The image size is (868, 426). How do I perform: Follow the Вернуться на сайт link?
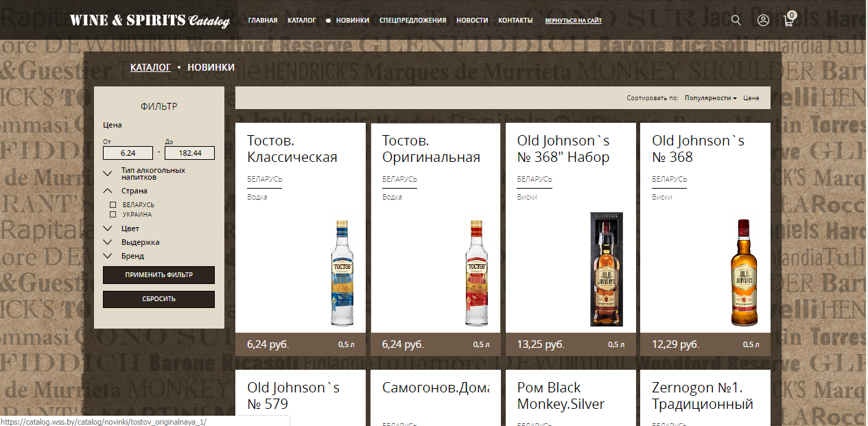tap(574, 21)
